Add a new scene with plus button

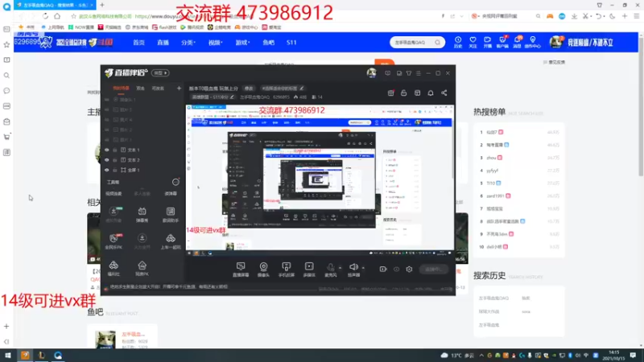click(x=179, y=88)
